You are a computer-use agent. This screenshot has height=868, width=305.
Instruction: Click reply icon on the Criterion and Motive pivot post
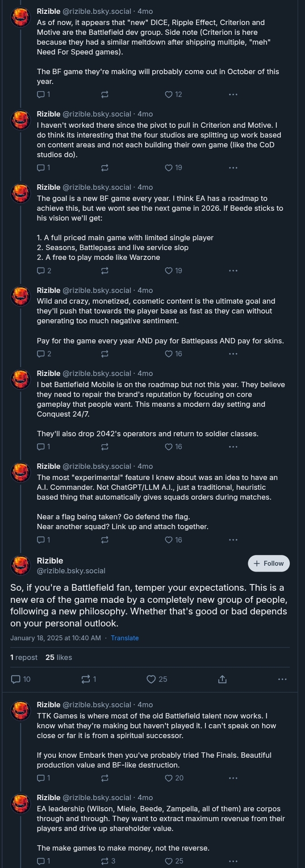pos(41,168)
